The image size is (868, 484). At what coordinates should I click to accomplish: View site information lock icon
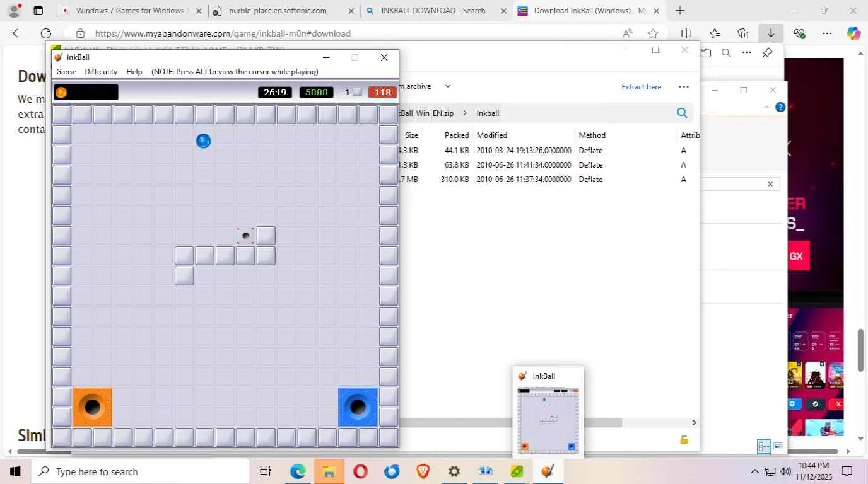[x=80, y=33]
